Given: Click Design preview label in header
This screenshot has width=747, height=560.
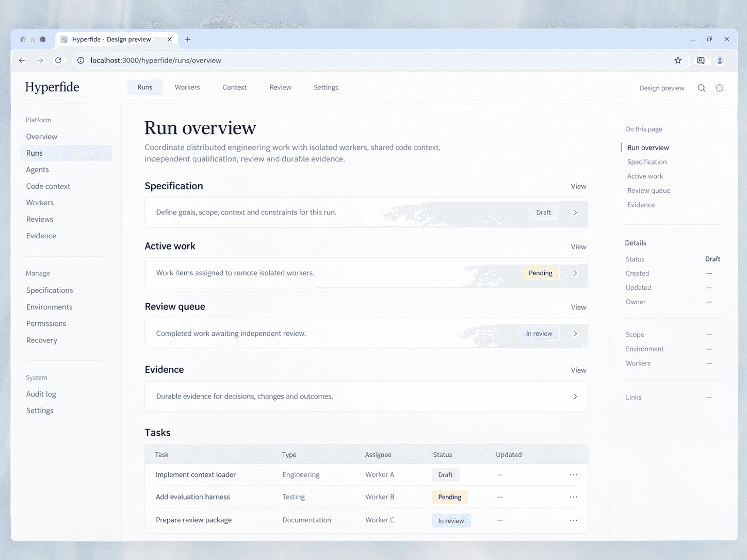Looking at the screenshot, I should tap(662, 88).
